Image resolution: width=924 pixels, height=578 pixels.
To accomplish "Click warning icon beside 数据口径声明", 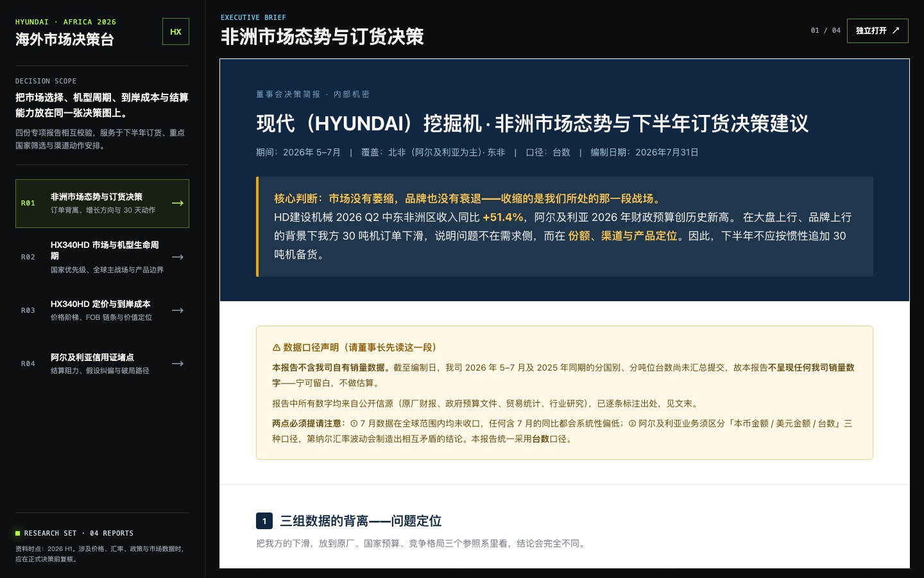I will [x=277, y=347].
